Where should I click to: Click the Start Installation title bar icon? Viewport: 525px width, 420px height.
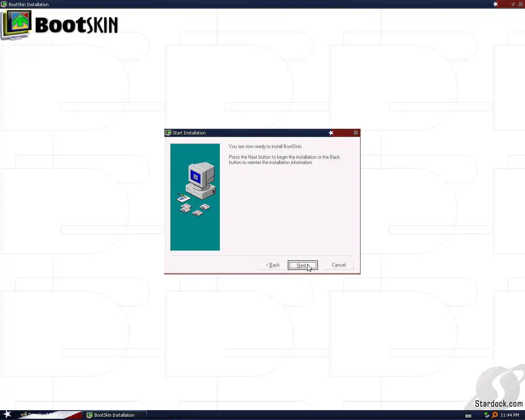[x=168, y=133]
